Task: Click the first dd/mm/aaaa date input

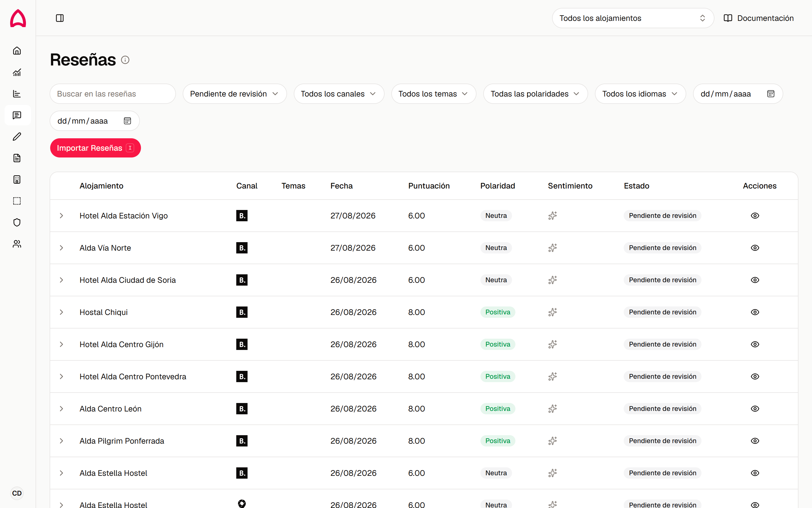Action: pos(738,94)
